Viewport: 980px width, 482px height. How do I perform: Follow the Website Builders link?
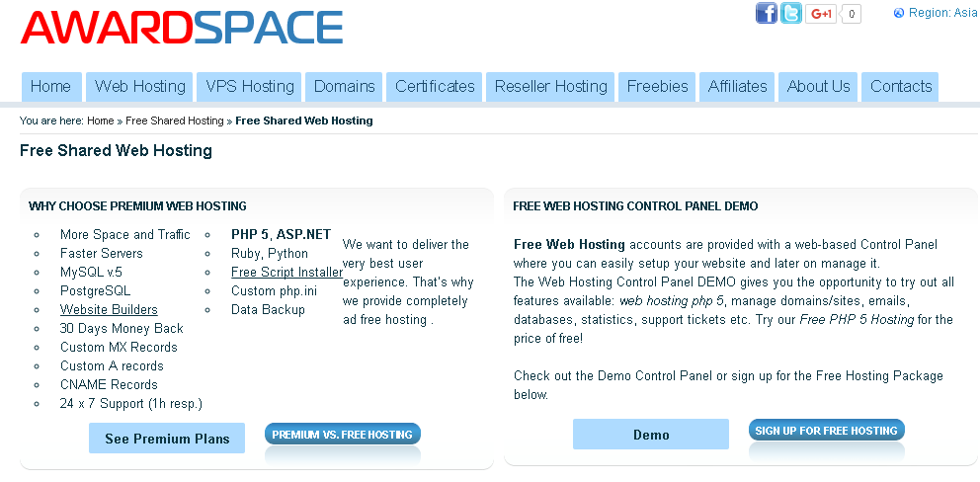coord(109,309)
